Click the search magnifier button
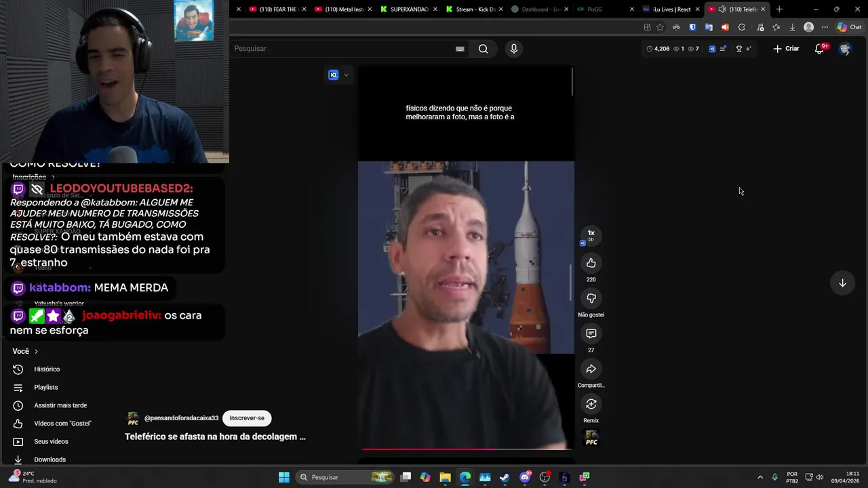 tap(483, 49)
